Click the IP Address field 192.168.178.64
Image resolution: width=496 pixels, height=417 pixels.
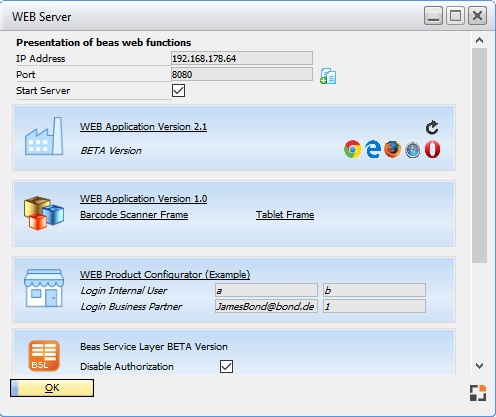[x=242, y=58]
